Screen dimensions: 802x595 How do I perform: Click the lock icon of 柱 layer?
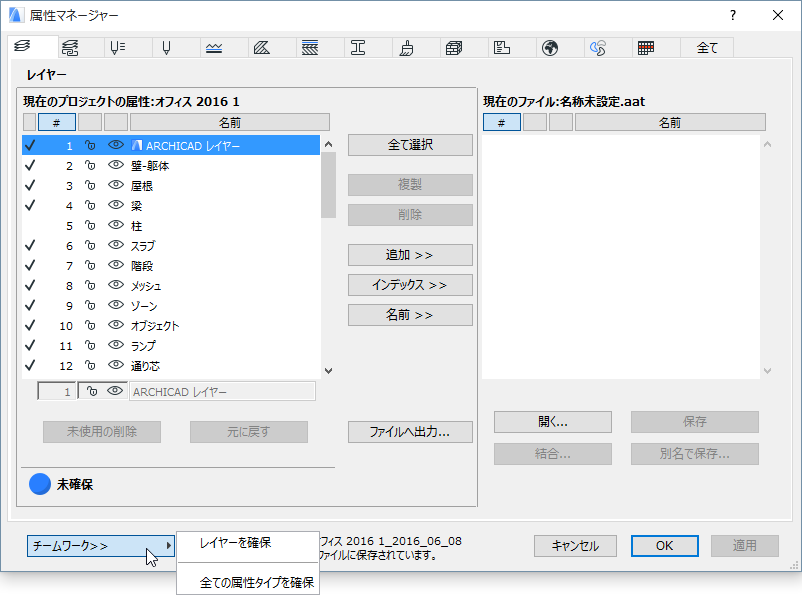91,225
